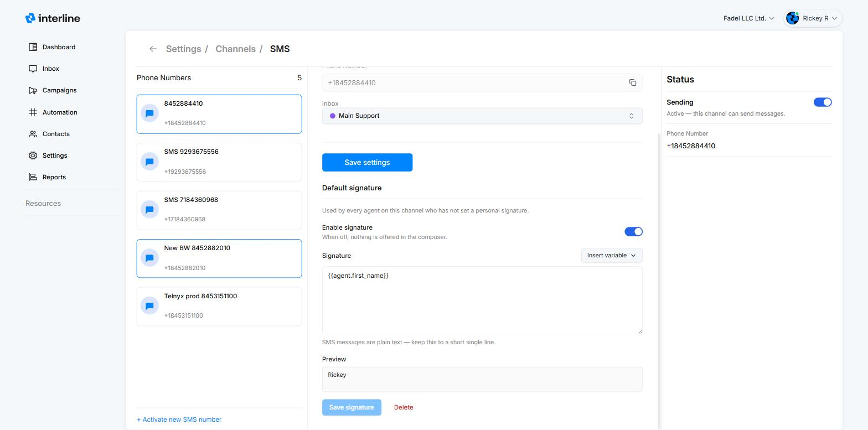Click Activate new SMS number link
This screenshot has height=430, width=868.
click(x=179, y=419)
